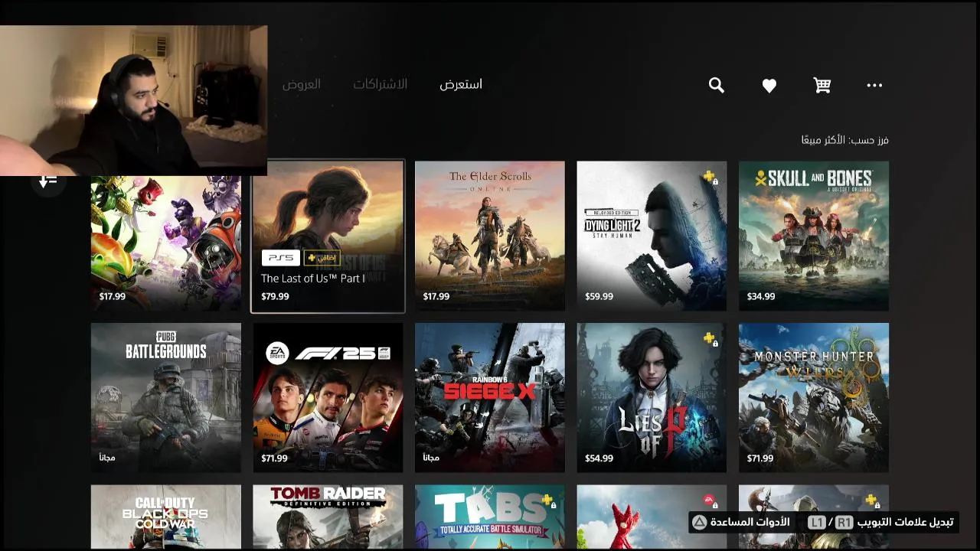Open the Skull and Bones tile
Viewport: 980px width, 551px height.
[x=814, y=236]
